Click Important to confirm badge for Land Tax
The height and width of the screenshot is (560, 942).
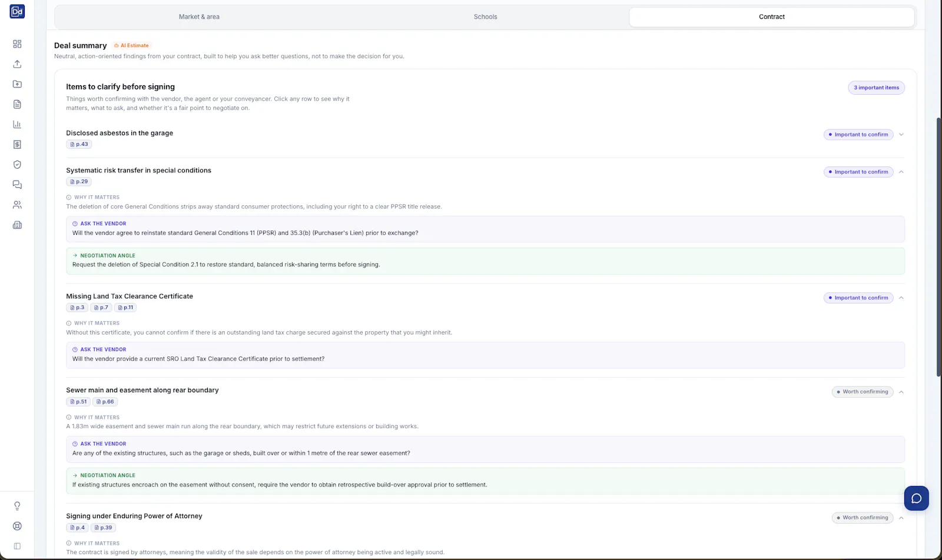tap(858, 298)
